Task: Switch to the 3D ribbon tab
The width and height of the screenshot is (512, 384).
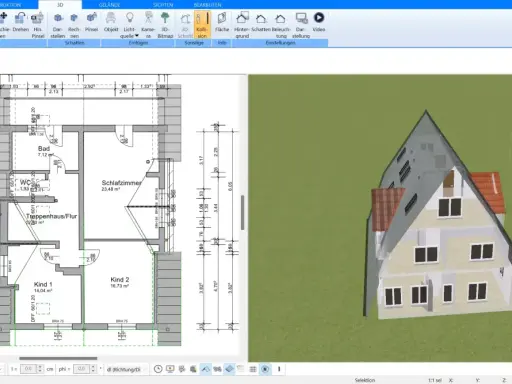Action: click(60, 5)
